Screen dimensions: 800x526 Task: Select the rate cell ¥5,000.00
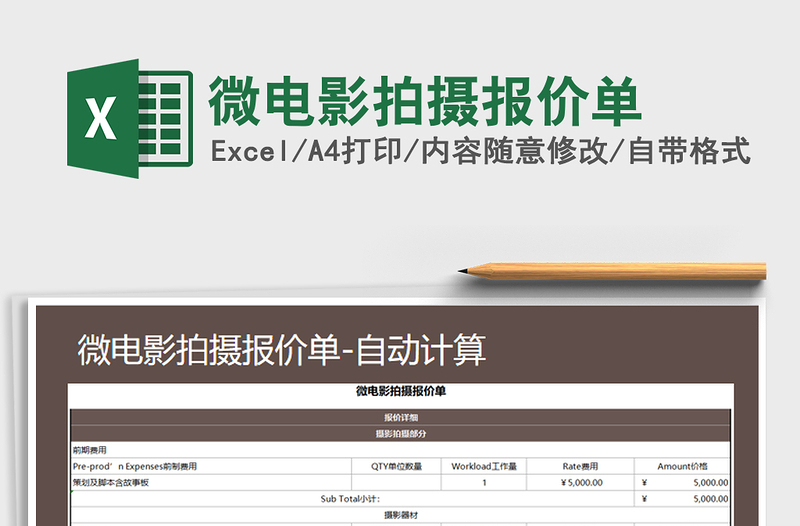(x=581, y=483)
